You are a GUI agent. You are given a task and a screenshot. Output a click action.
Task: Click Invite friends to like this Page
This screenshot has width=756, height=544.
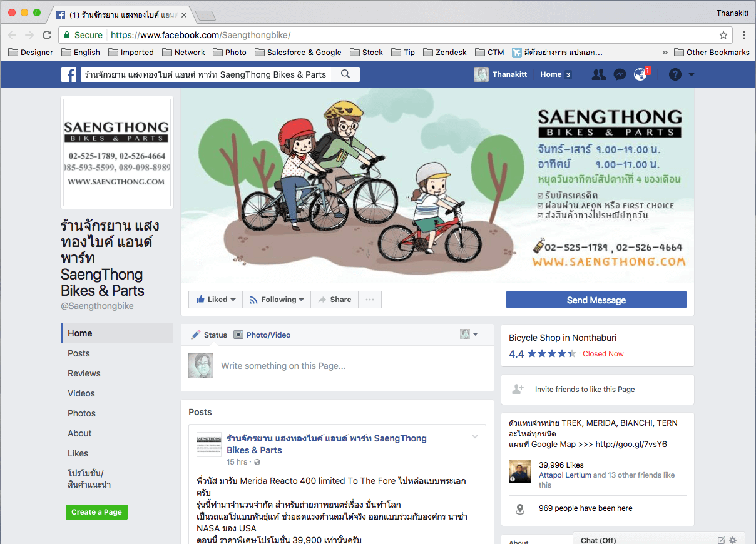(x=585, y=389)
